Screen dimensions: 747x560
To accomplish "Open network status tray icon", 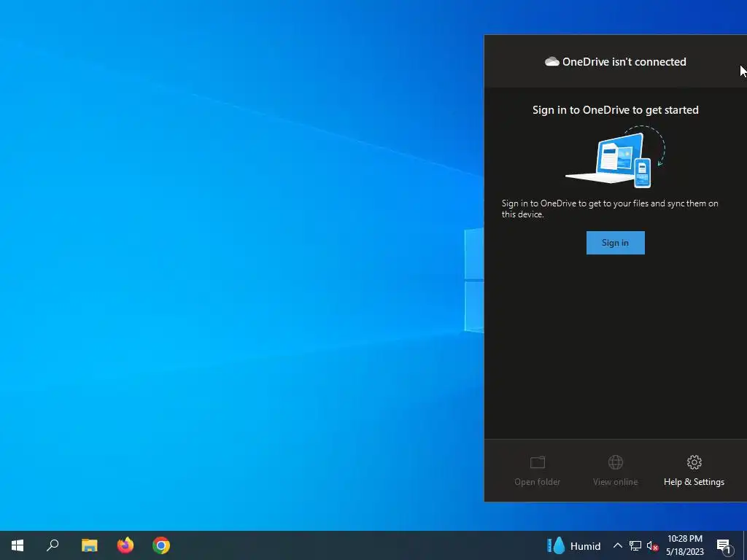I will [635, 545].
